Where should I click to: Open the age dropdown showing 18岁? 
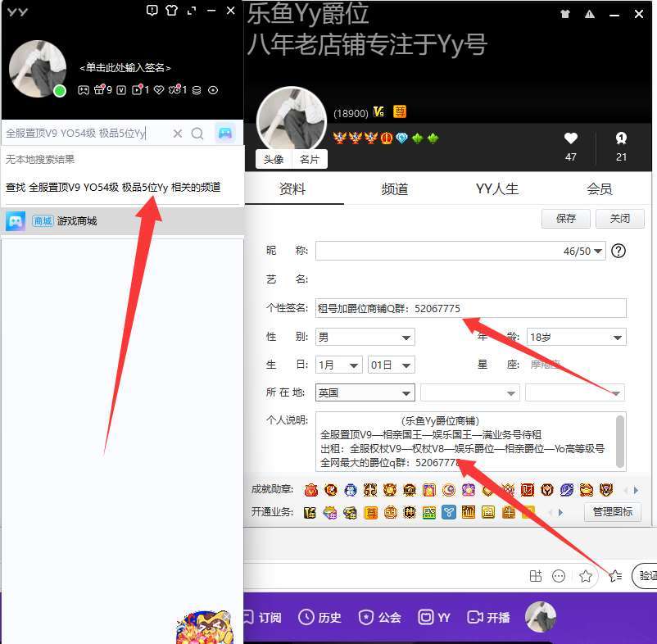pyautogui.click(x=577, y=337)
